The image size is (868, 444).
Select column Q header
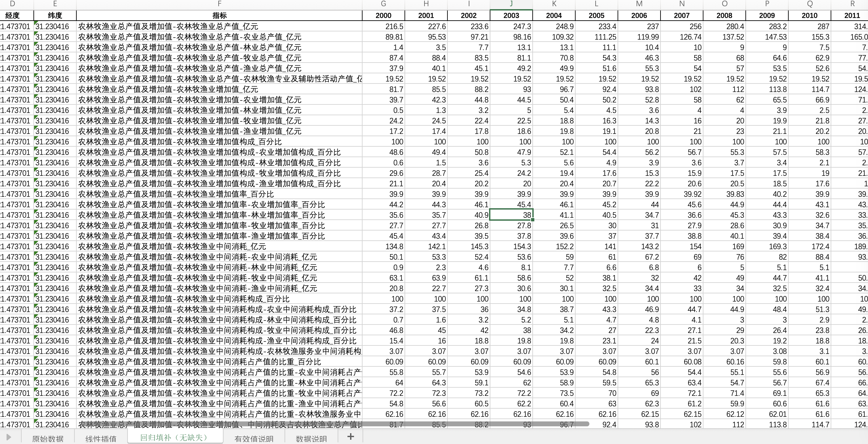tap(809, 4)
